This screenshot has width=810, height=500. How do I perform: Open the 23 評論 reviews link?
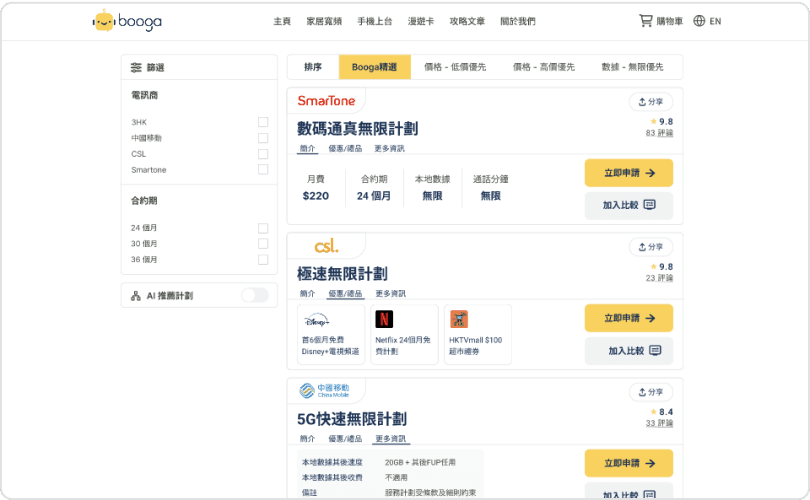tap(659, 278)
